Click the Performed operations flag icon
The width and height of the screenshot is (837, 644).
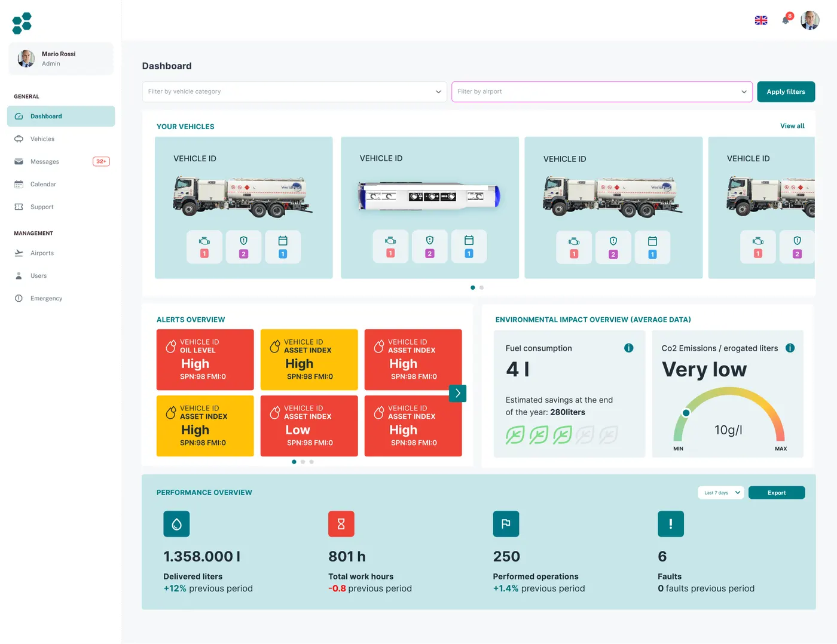pos(506,524)
